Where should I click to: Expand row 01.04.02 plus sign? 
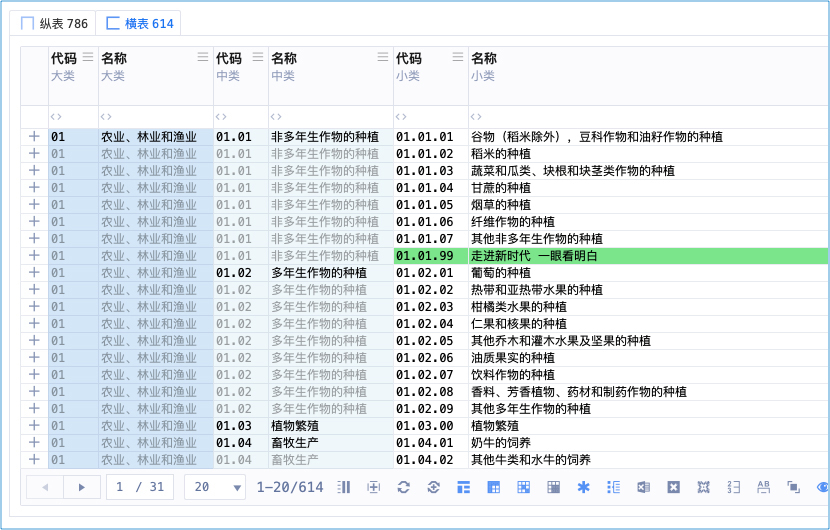(x=34, y=459)
